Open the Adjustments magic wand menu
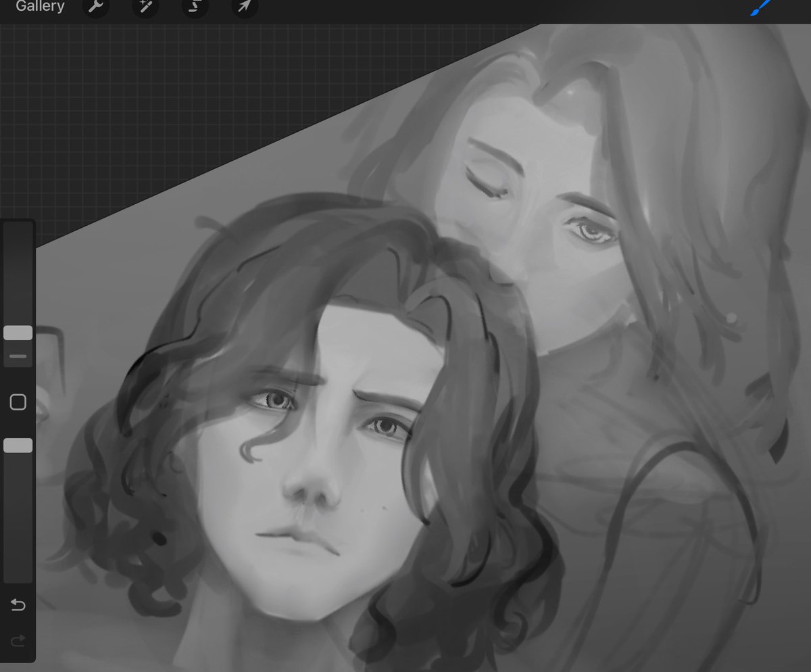The image size is (811, 672). click(x=145, y=7)
